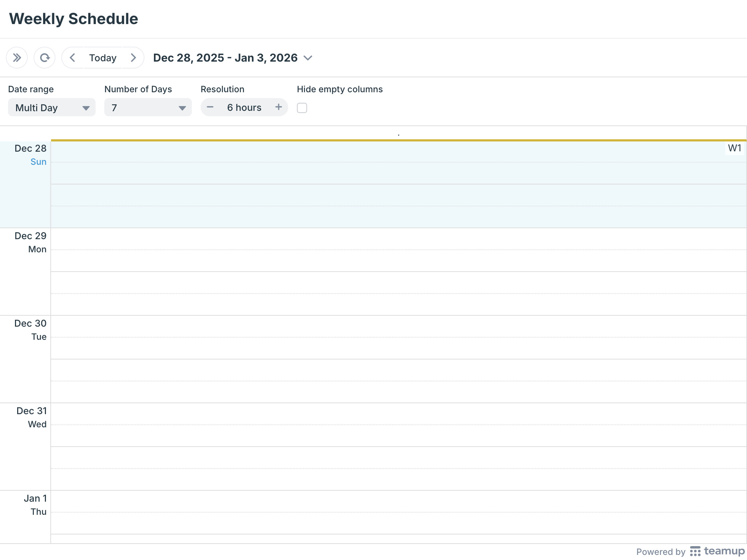Open the Date range Multi Day dropdown
Screen dimensions: 747x560
(x=52, y=108)
